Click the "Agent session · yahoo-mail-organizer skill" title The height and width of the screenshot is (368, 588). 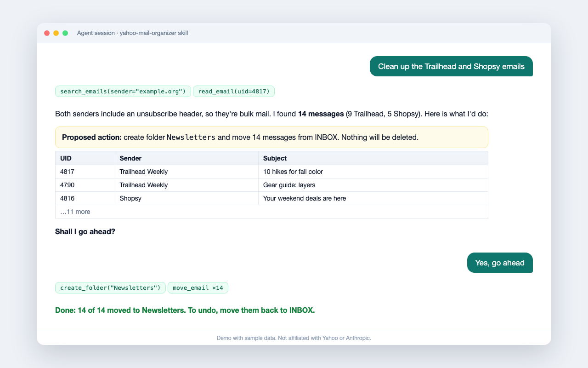(133, 33)
